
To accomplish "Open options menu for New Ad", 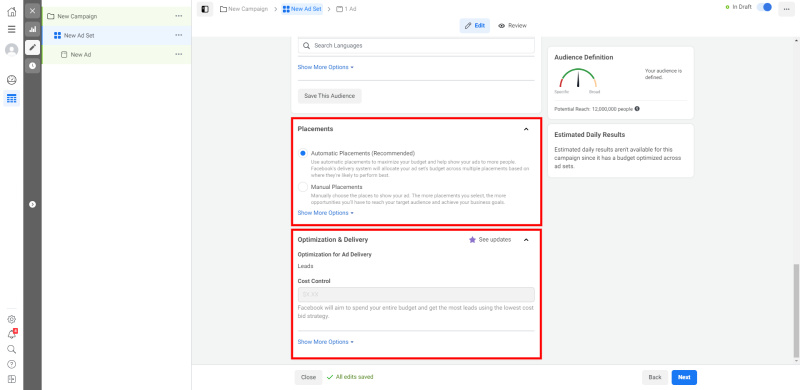I will coord(179,54).
